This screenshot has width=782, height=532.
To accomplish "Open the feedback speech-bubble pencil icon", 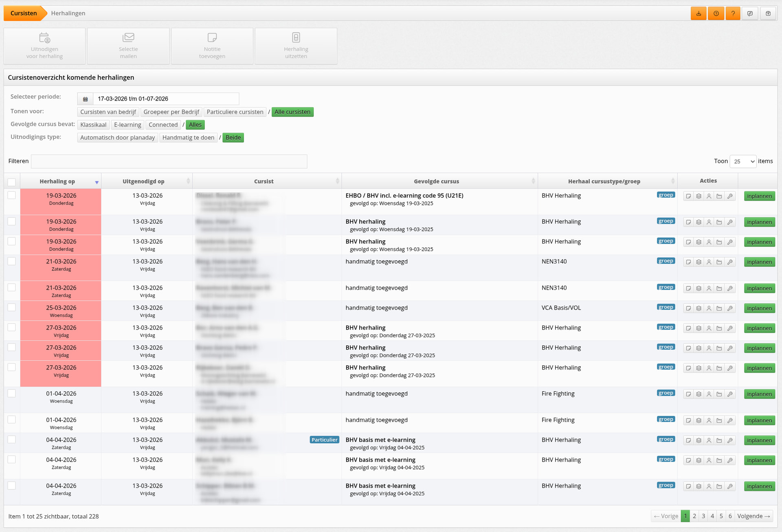I will (x=750, y=13).
